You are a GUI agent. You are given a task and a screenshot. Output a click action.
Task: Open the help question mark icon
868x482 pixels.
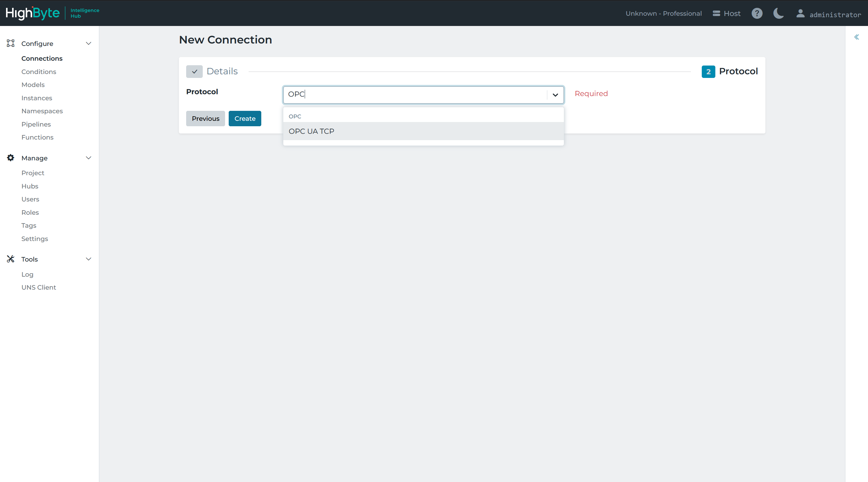[x=757, y=14]
